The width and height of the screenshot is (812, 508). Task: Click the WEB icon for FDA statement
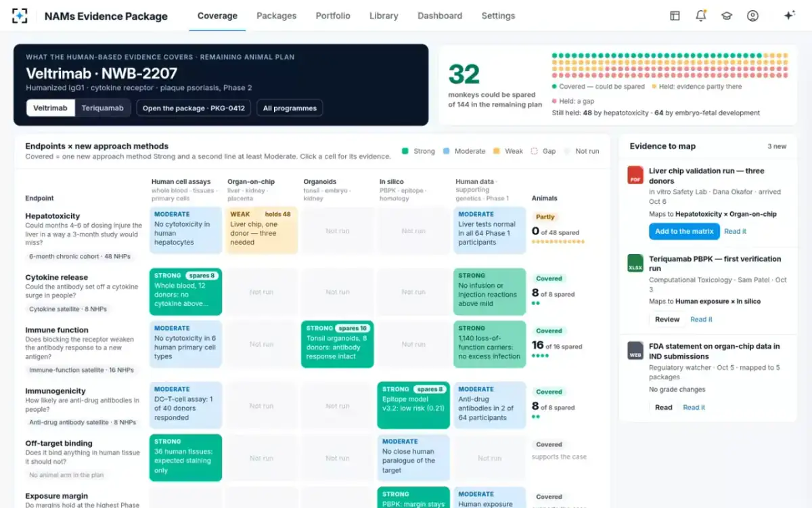[635, 350]
